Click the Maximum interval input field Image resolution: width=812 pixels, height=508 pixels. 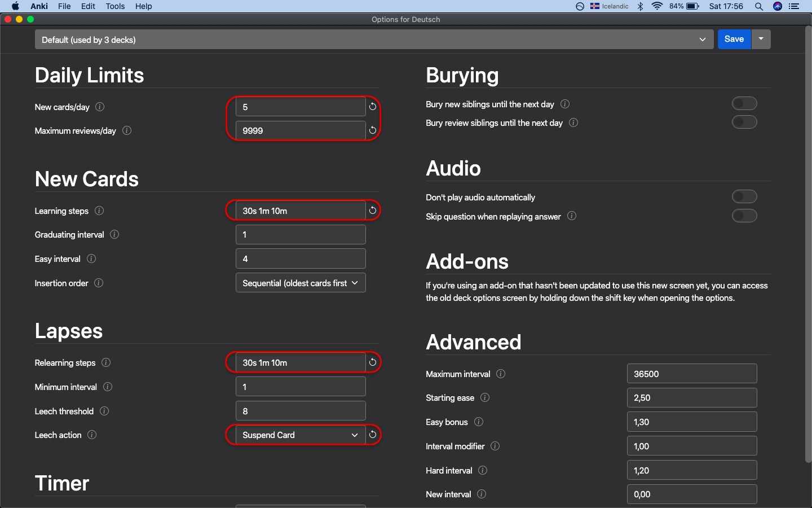pos(691,374)
